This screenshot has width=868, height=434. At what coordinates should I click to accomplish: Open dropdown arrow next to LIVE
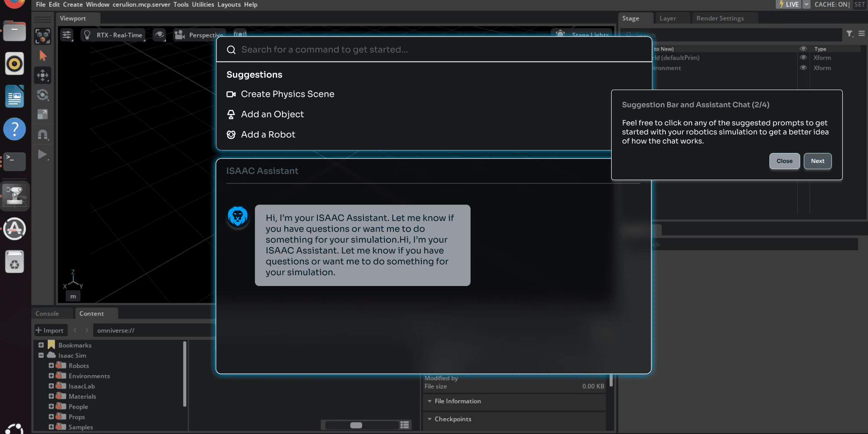click(807, 5)
